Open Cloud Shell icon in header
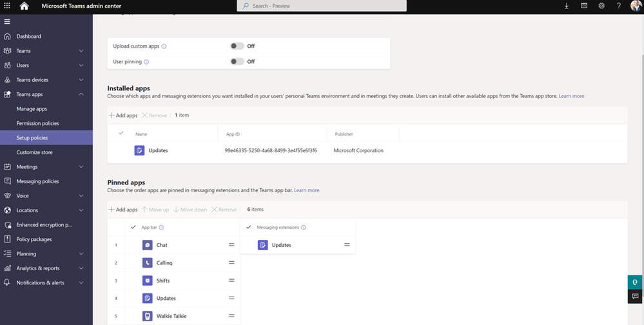The image size is (644, 325). coord(584,6)
